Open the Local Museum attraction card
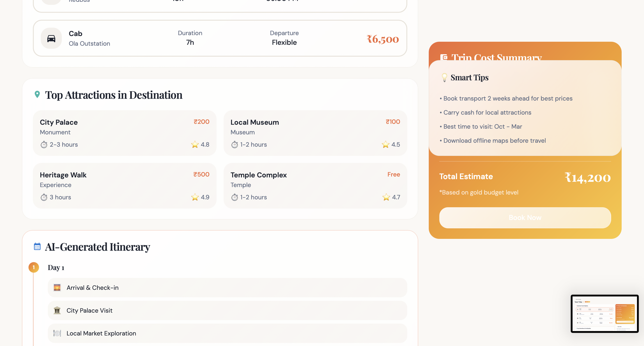The width and height of the screenshot is (644, 346). coord(315,133)
